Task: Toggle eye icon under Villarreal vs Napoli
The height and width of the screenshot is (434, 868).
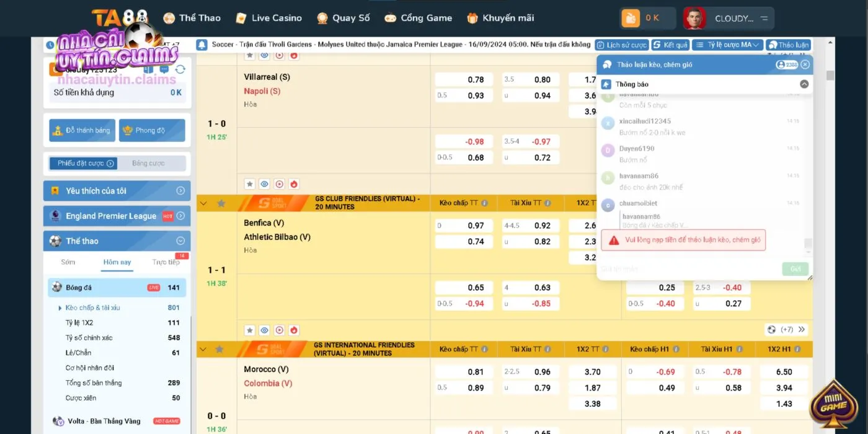Action: [264, 184]
